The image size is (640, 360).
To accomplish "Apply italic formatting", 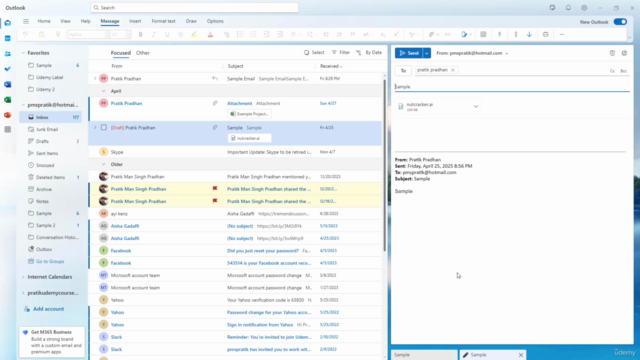I will (x=154, y=35).
